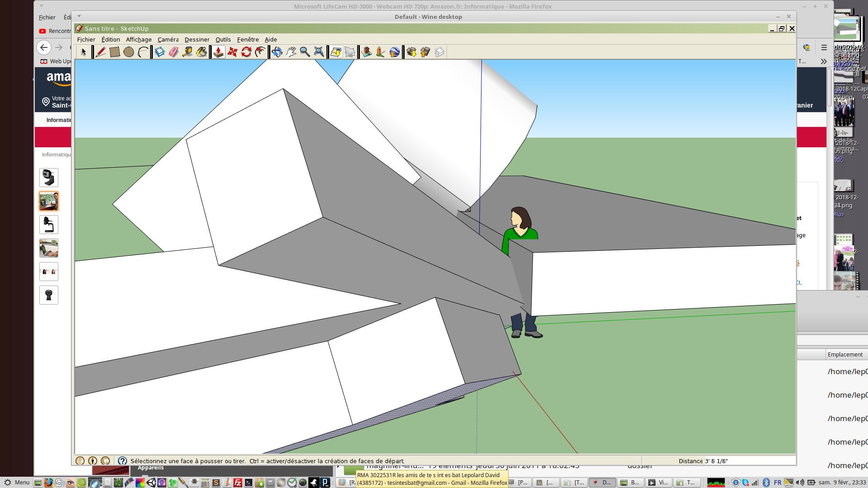This screenshot has height=488, width=868.
Task: Activate the Paint Bucket tool
Action: 202,52
